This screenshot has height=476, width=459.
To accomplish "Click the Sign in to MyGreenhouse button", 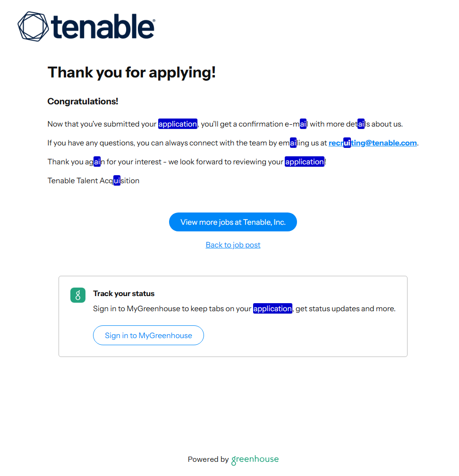I will click(x=148, y=336).
